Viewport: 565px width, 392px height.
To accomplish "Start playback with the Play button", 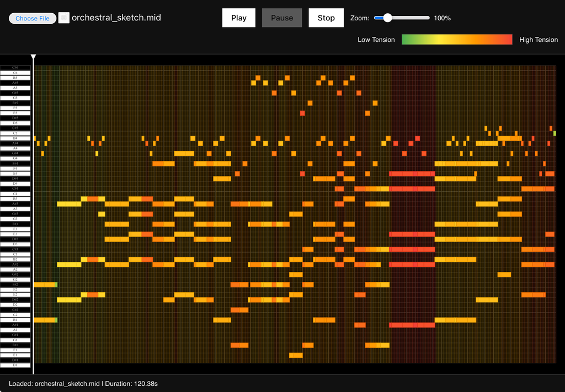I will (238, 18).
